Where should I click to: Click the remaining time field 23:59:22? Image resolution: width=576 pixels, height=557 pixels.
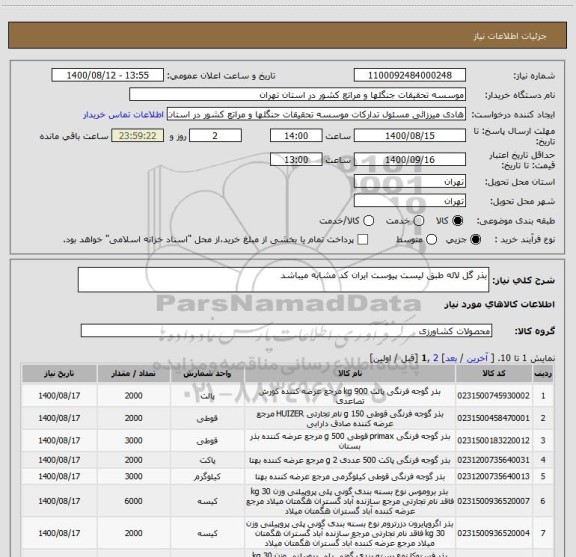pyautogui.click(x=138, y=135)
